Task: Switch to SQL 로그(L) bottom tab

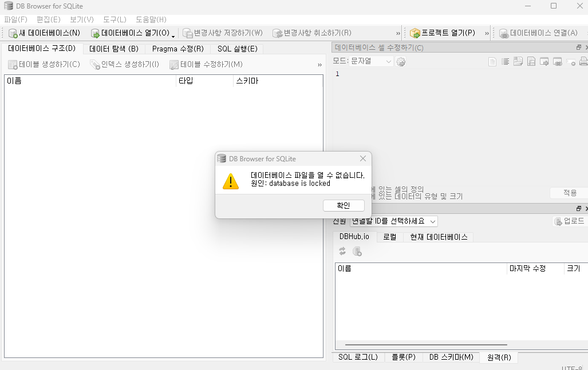Action: tap(358, 357)
